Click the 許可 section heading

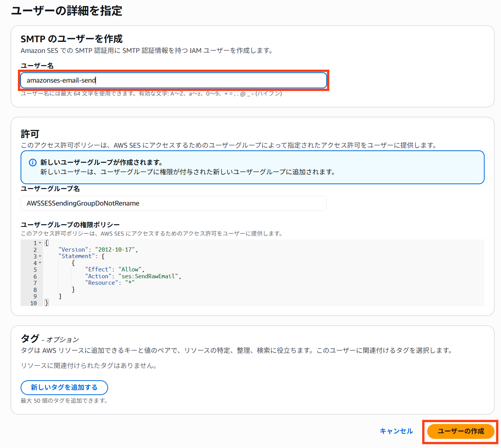(30, 134)
